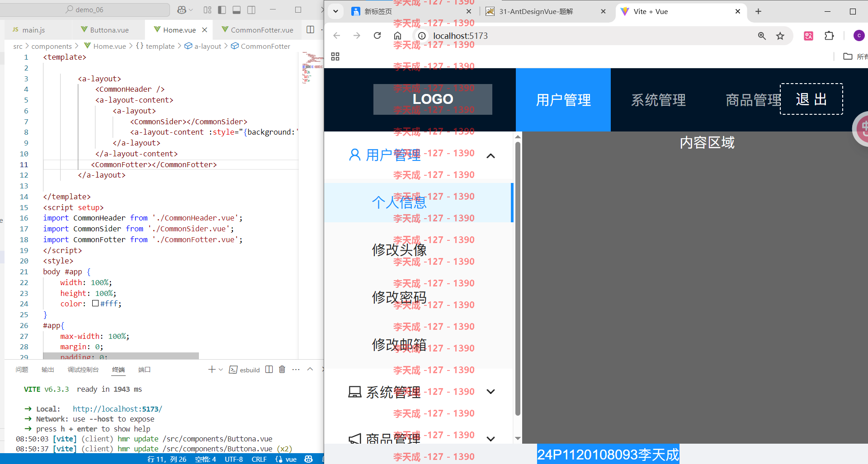868x464 pixels.
Task: Click the translate extension icon
Action: point(808,36)
